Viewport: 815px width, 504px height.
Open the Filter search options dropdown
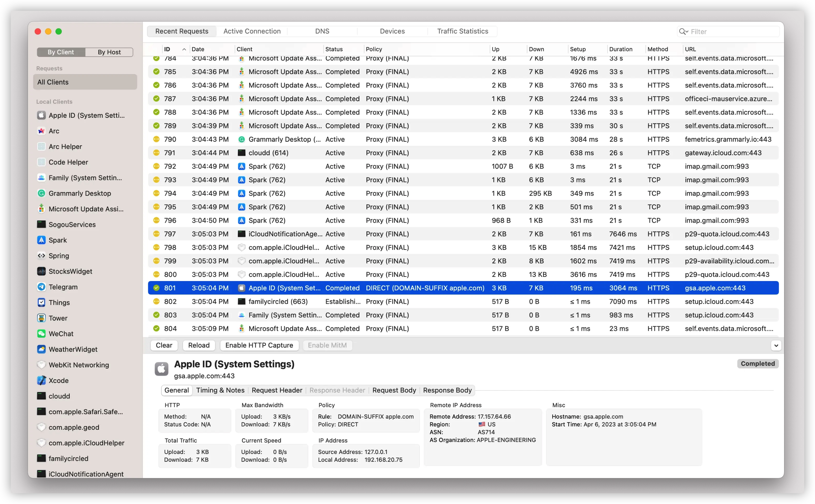point(683,32)
